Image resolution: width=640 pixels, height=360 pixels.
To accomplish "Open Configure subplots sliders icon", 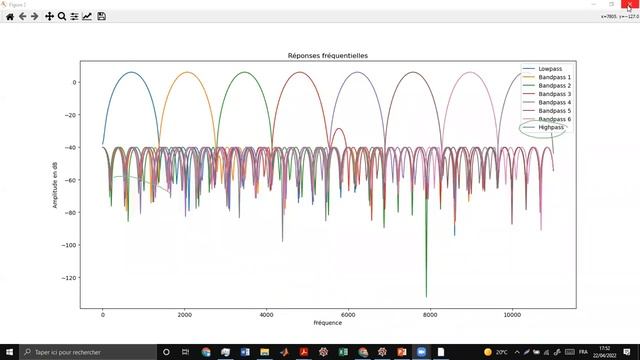I will pyautogui.click(x=74, y=16).
